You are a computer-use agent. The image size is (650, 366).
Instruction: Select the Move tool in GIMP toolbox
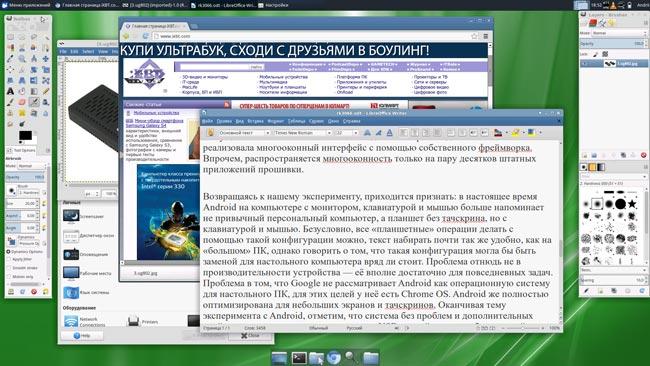tap(46, 59)
